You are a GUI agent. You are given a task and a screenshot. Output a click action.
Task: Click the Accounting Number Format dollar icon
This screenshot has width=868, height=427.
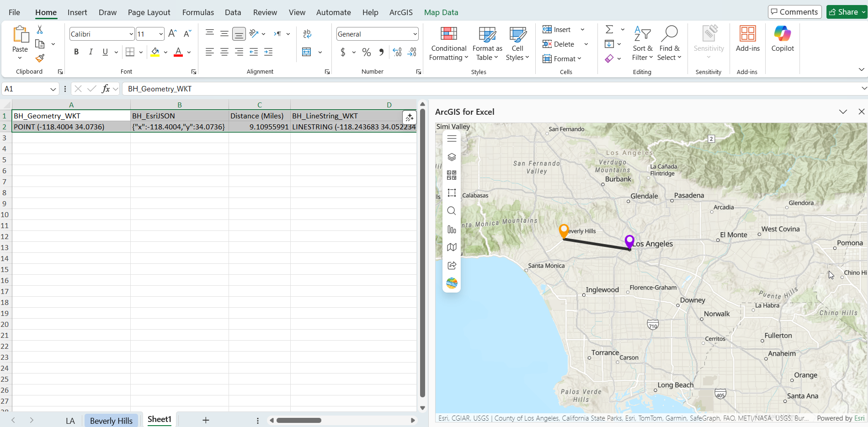[x=343, y=52]
